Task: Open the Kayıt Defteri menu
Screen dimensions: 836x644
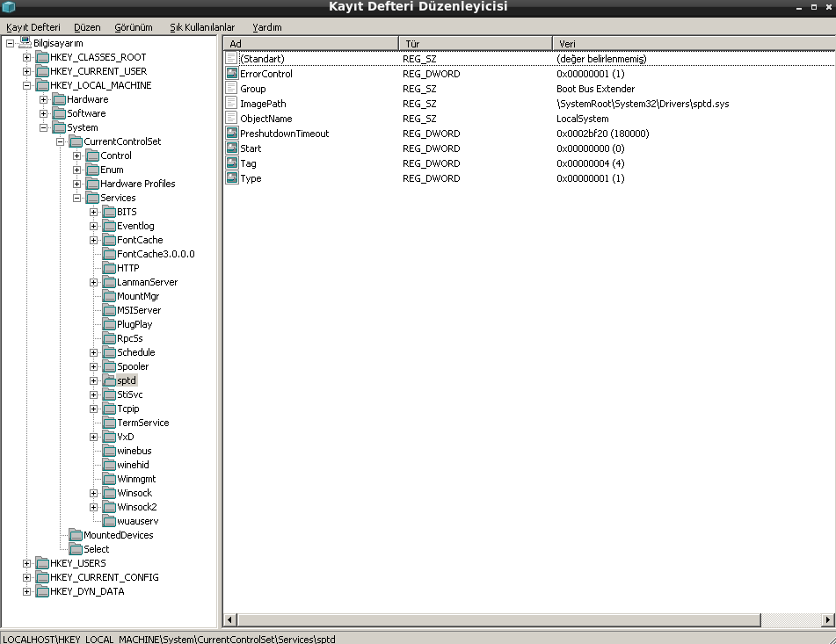Action: [33, 27]
